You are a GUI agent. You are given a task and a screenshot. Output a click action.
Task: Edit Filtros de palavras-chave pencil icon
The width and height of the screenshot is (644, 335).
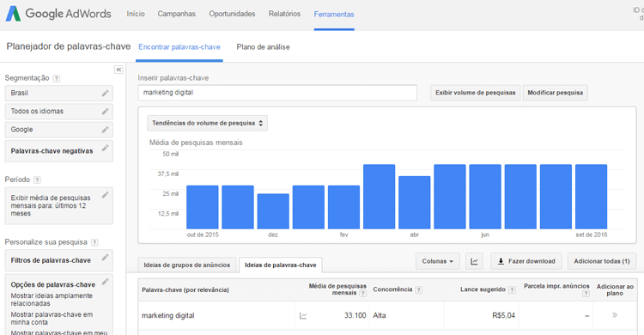[x=105, y=257]
